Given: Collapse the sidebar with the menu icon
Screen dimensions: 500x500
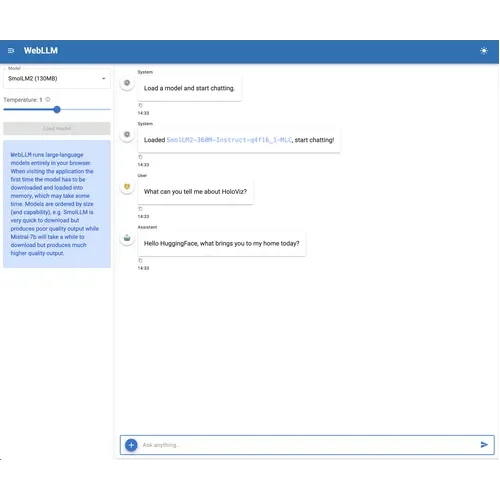Looking at the screenshot, I should pyautogui.click(x=11, y=51).
